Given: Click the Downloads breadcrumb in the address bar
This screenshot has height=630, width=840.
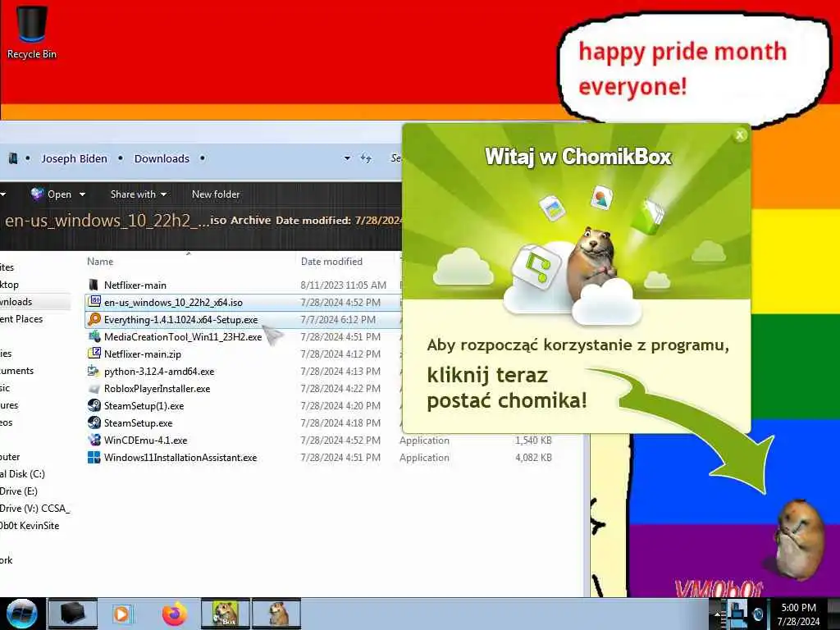Looking at the screenshot, I should 162,158.
